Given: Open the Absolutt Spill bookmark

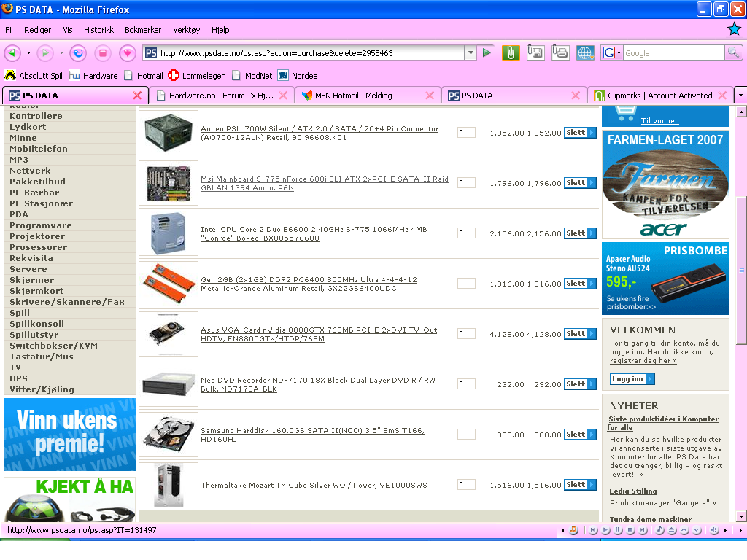Looking at the screenshot, I should coord(34,76).
